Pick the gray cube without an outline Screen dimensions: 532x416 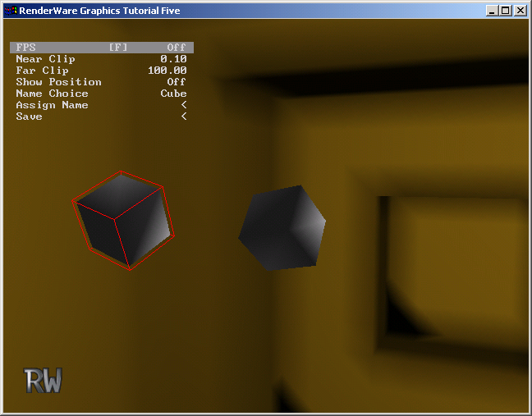(x=282, y=227)
